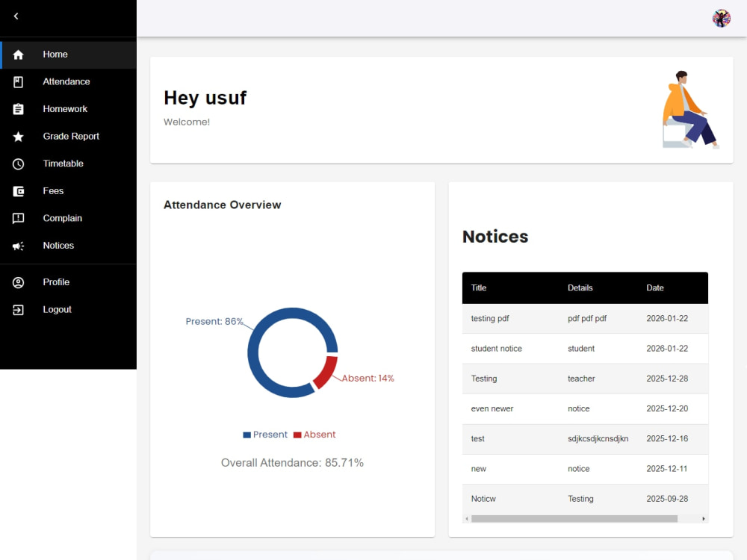Open the Timetable page
This screenshot has height=560, width=747.
pyautogui.click(x=69, y=164)
